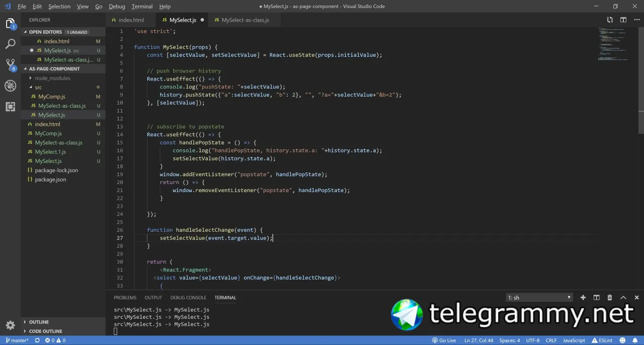This screenshot has height=345, width=644.
Task: Open the Edit menu
Action: point(37,7)
